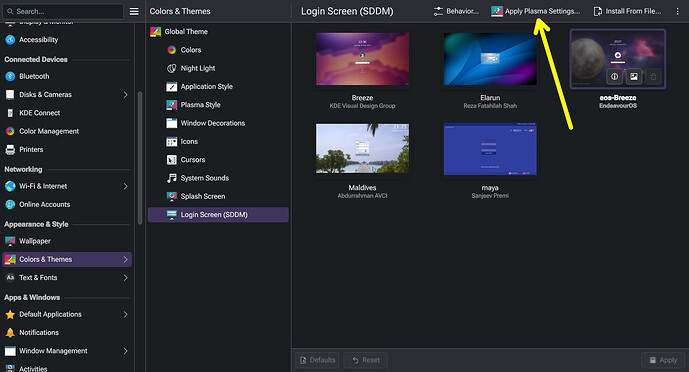
Task: Open the kebab more-options menu at top right
Action: tap(677, 11)
